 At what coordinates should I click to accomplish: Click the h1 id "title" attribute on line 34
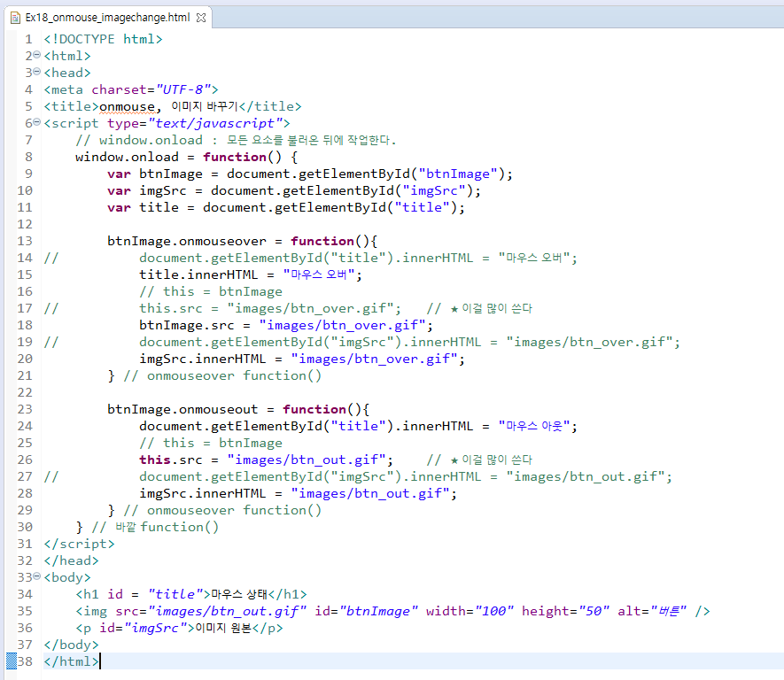click(159, 594)
